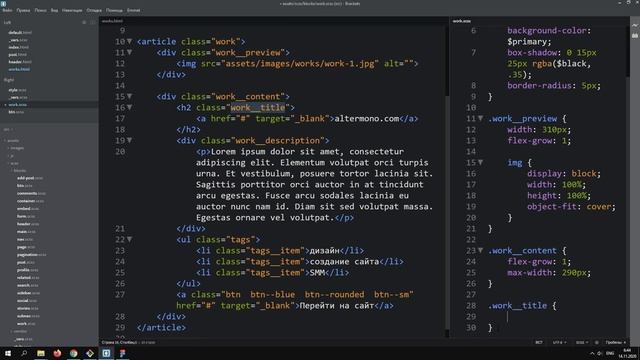Open the Extension Manager icon
The width and height of the screenshot is (640, 360).
click(x=635, y=36)
